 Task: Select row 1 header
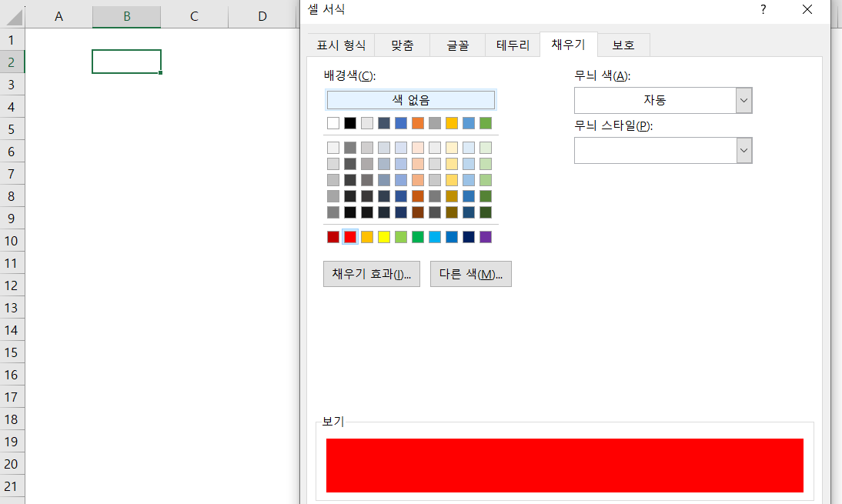[x=12, y=40]
